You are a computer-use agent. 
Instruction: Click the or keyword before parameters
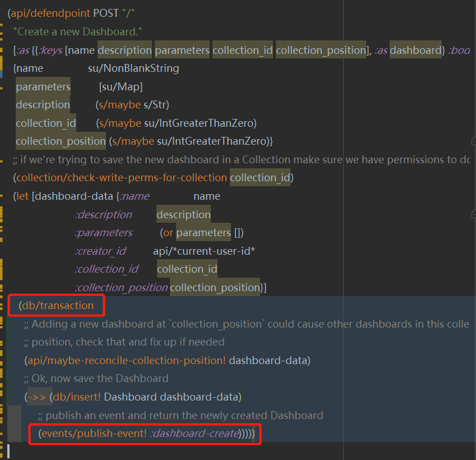click(x=168, y=233)
